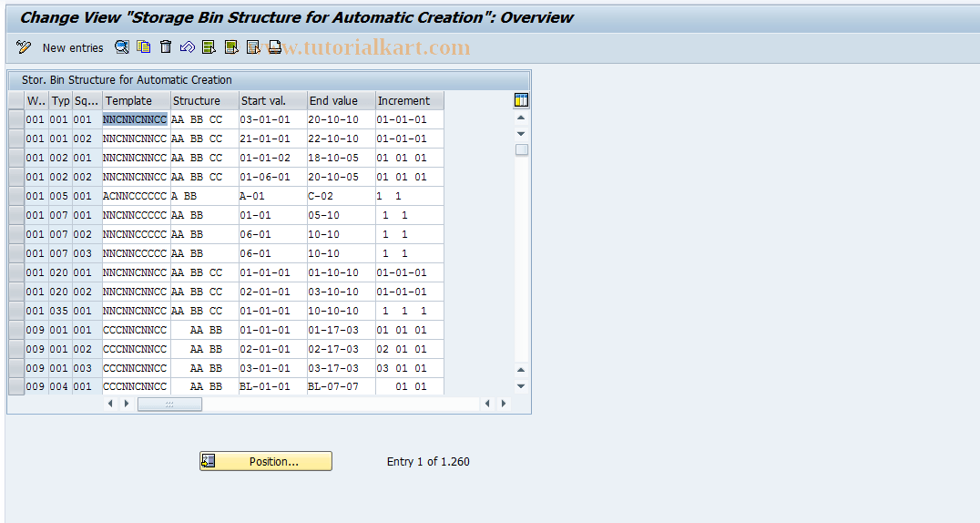Click Start value cell 01-06-01
This screenshot has height=523, width=980.
pyautogui.click(x=273, y=177)
